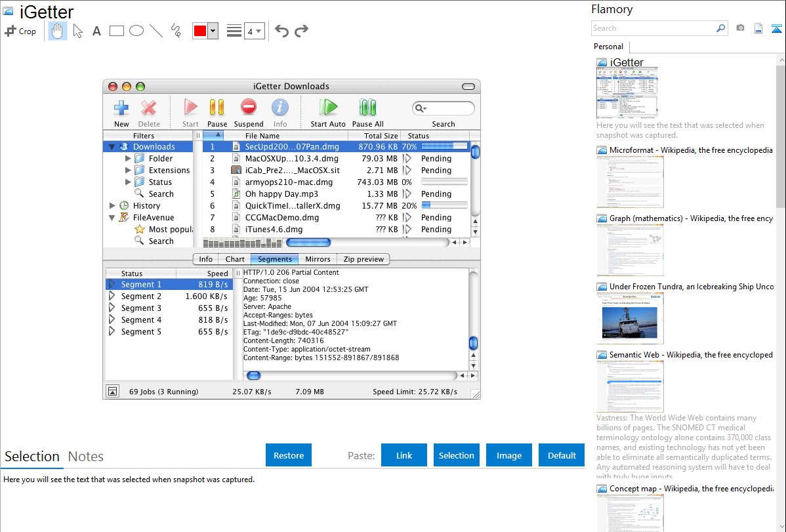Click the Start icon in iGetter toolbar

[x=190, y=108]
